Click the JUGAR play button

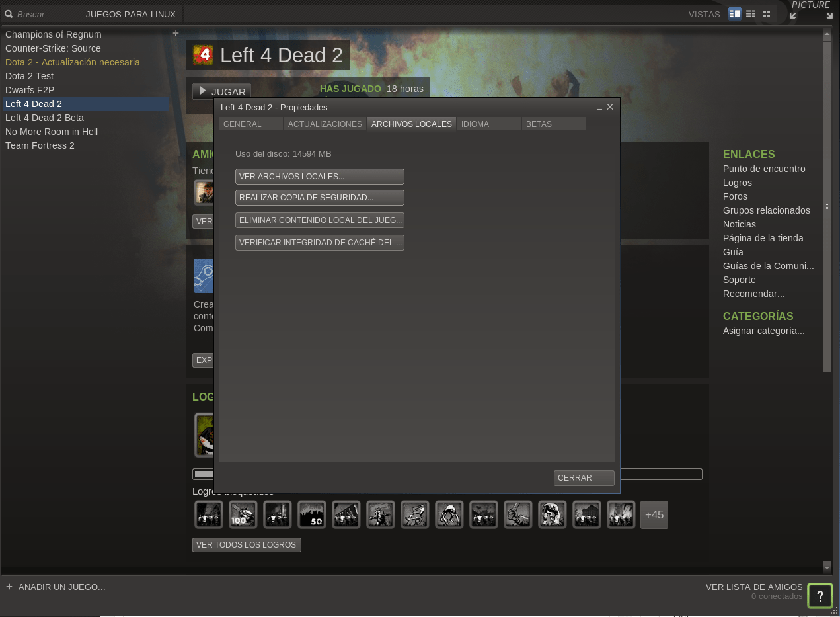(222, 92)
